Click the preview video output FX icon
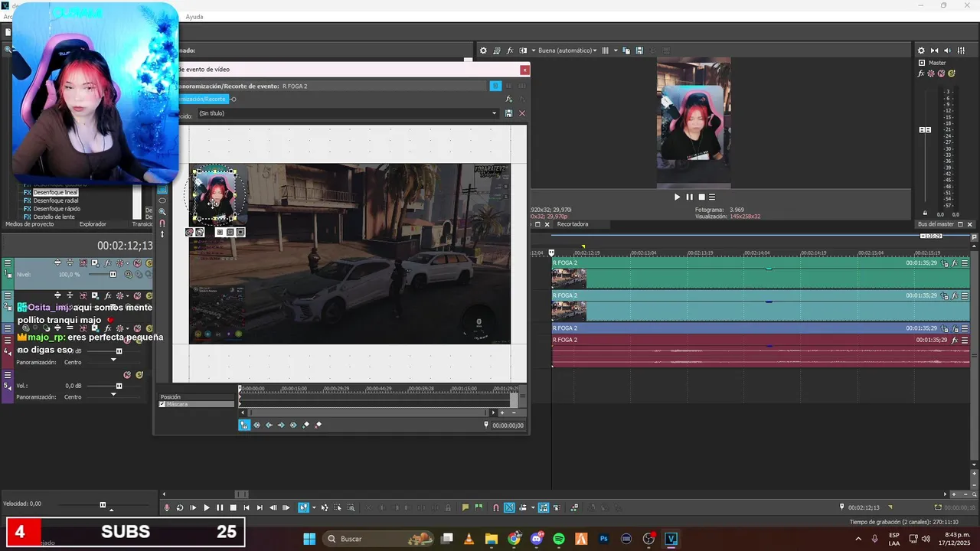 tap(510, 51)
